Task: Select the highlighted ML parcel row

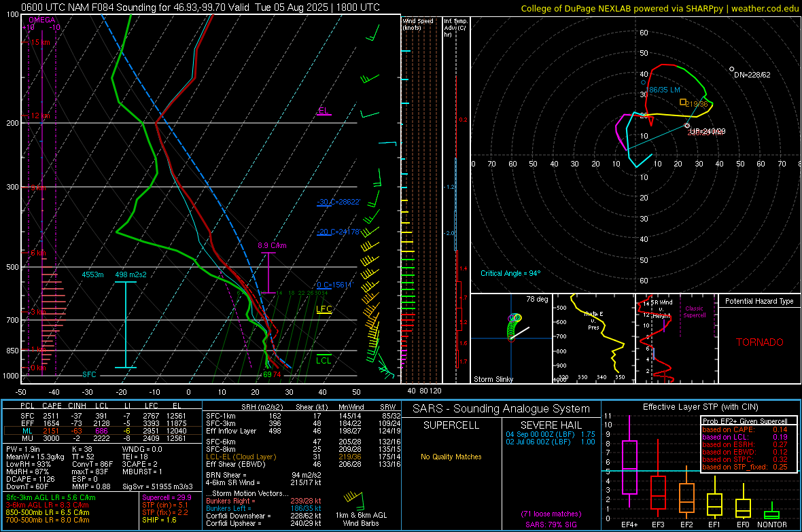Action: click(103, 431)
